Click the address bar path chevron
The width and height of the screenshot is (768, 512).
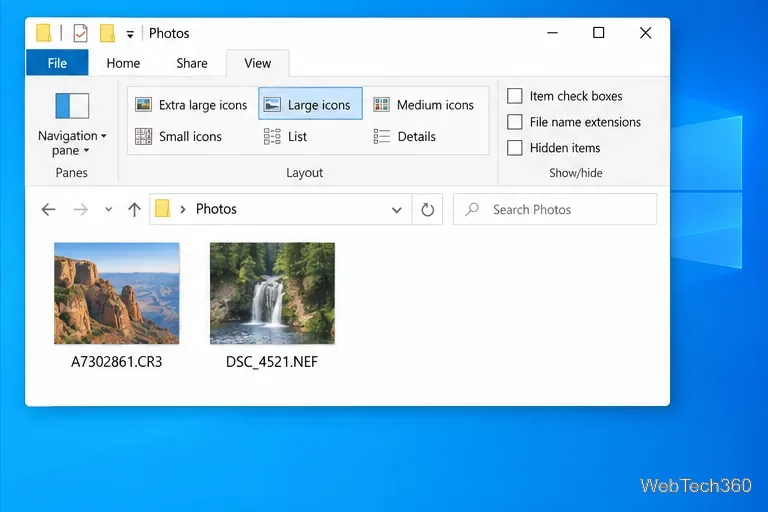coord(183,210)
